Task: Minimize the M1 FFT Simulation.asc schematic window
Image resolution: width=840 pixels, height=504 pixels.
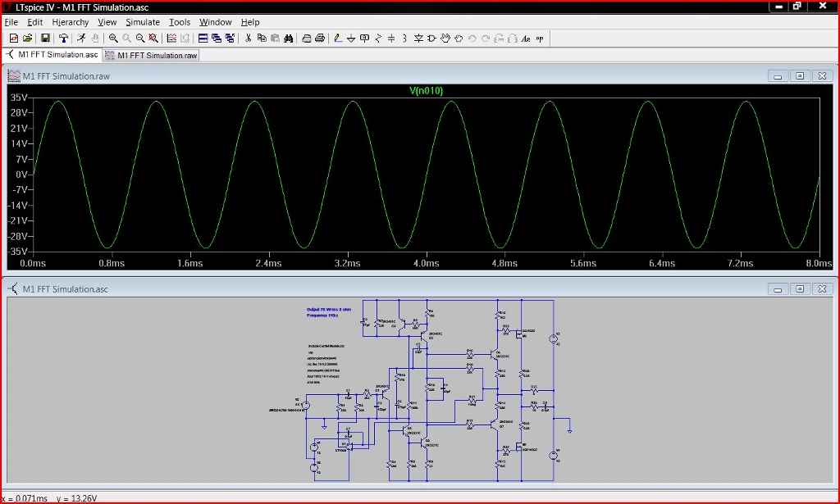Action: (x=778, y=289)
